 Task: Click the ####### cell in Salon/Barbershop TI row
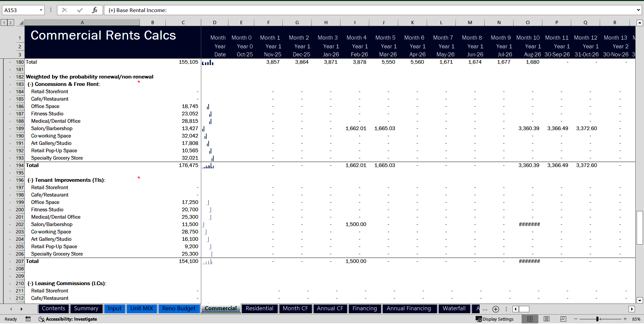pyautogui.click(x=528, y=224)
